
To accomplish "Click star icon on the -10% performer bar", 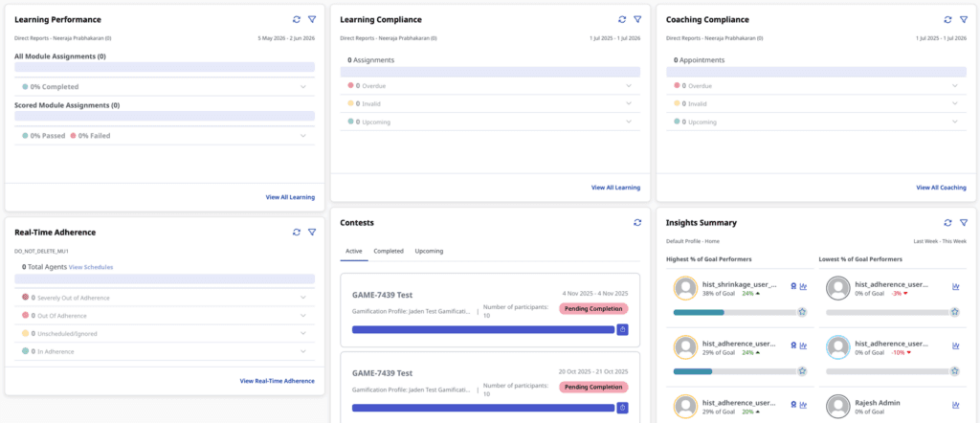I will click(955, 371).
